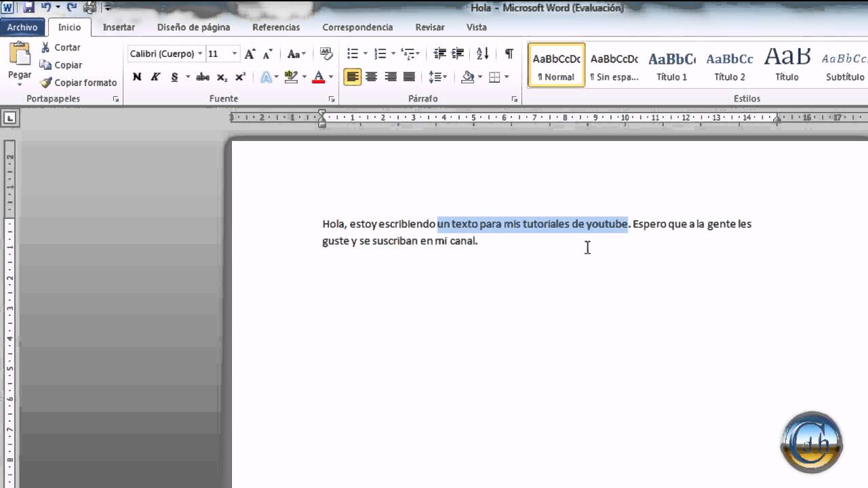Switch to the Insertar ribbon tab
The width and height of the screenshot is (868, 488).
point(119,28)
